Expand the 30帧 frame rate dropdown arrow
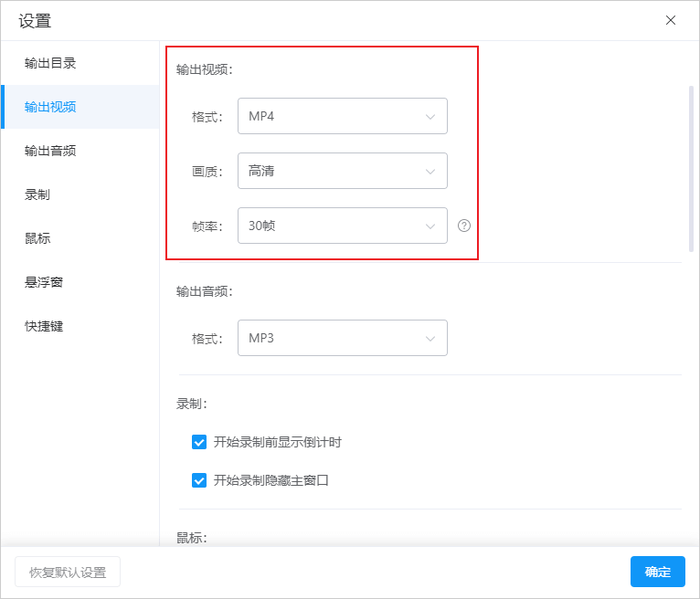 [x=430, y=226]
